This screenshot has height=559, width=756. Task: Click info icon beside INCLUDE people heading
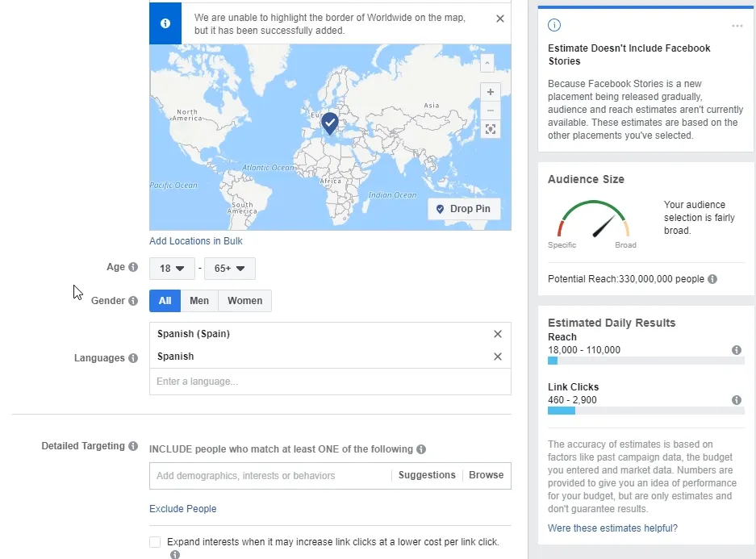[x=421, y=449]
